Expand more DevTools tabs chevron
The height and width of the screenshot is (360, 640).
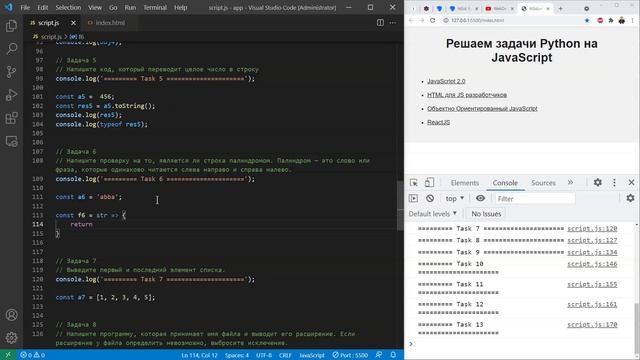pyautogui.click(x=570, y=182)
